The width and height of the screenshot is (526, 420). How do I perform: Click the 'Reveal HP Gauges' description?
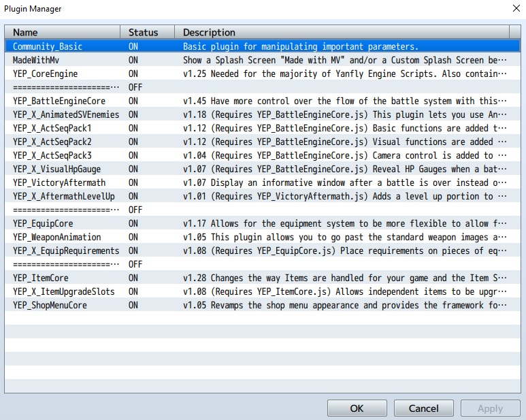[344, 169]
